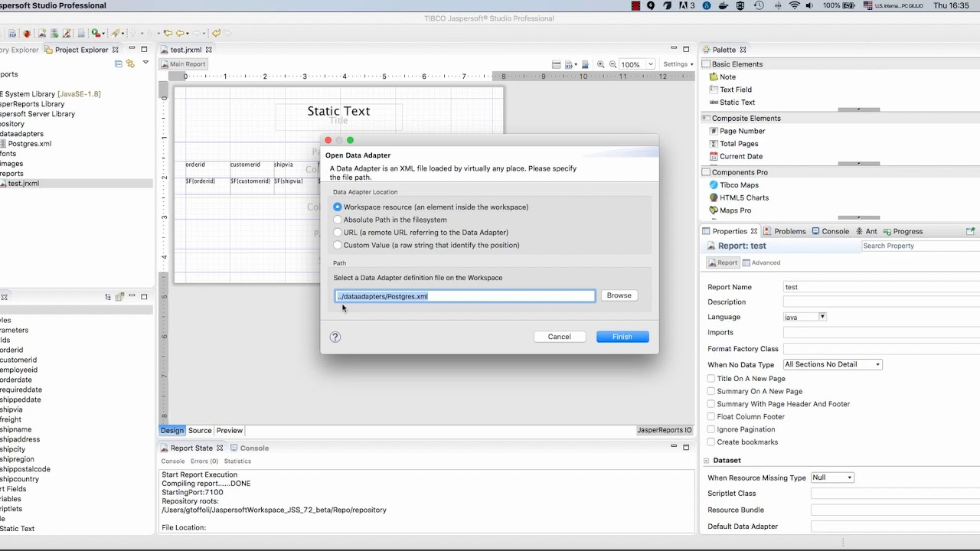The height and width of the screenshot is (551, 980).
Task: Open the zoom percentage dropdown
Action: coord(650,64)
